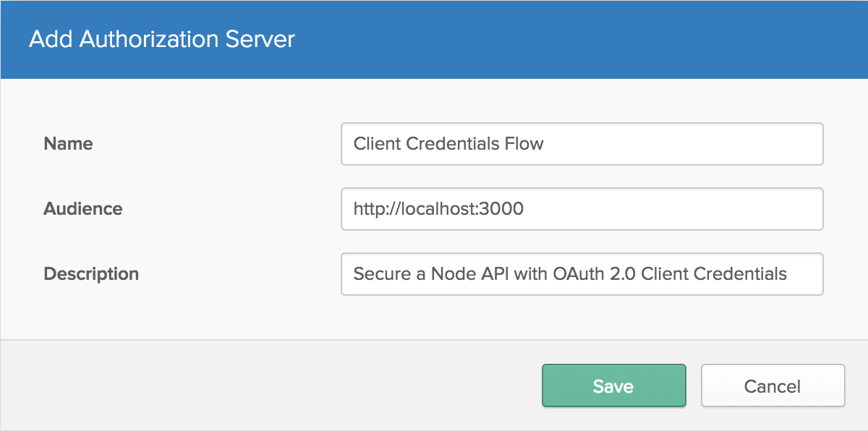
Task: Select the Audience text box
Action: tap(582, 209)
